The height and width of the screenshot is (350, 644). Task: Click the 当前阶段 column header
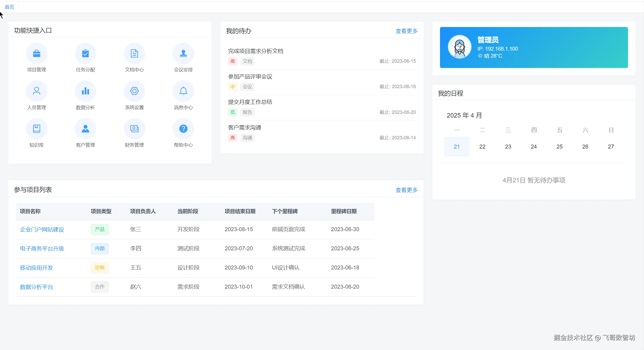(x=188, y=211)
